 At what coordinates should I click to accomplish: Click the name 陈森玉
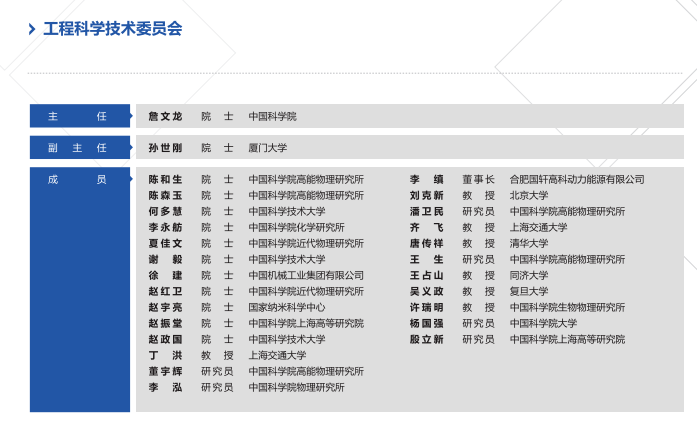[x=165, y=196]
